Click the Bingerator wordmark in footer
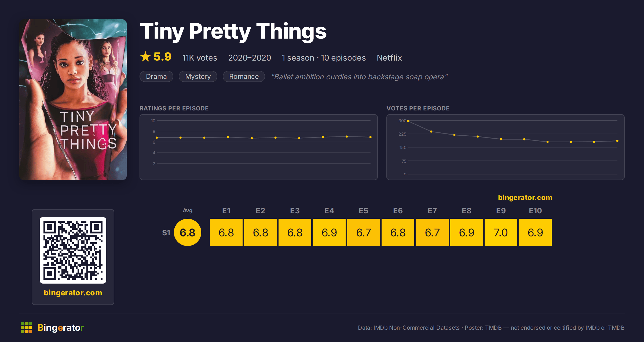The height and width of the screenshot is (342, 644). 61,328
